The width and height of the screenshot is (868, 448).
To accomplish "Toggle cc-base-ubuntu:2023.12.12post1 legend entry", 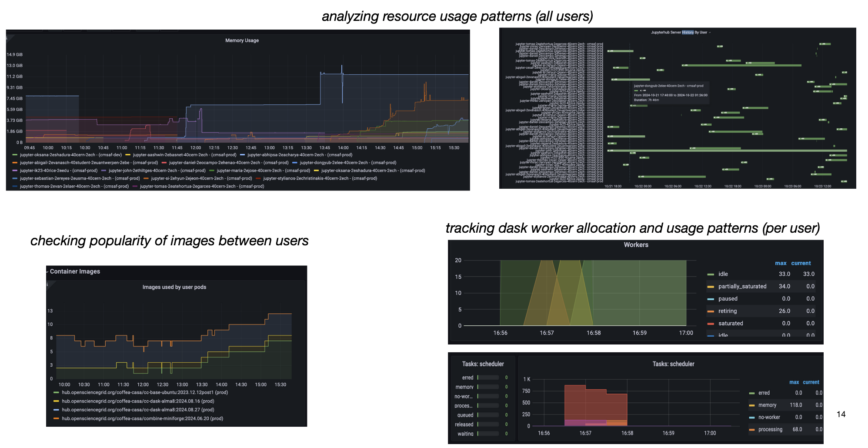I will [144, 392].
